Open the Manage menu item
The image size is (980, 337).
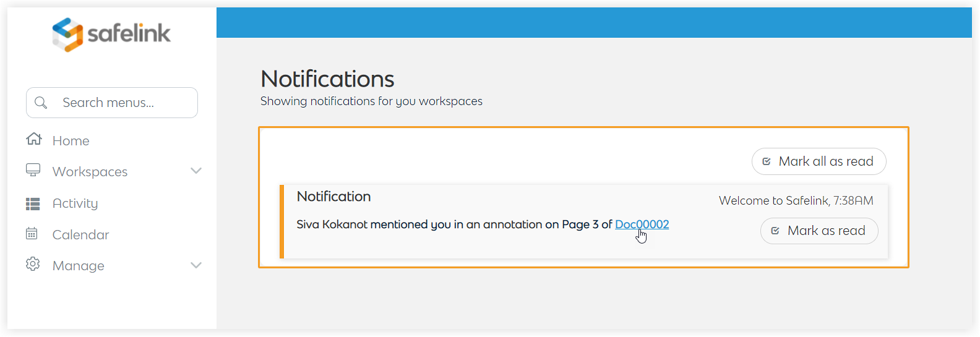pyautogui.click(x=78, y=266)
